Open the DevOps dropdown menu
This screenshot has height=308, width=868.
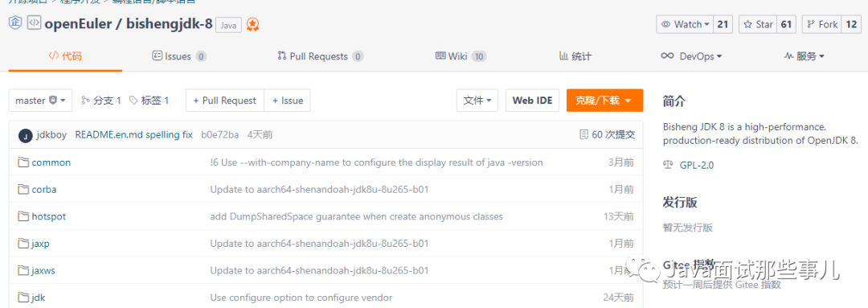tap(691, 56)
